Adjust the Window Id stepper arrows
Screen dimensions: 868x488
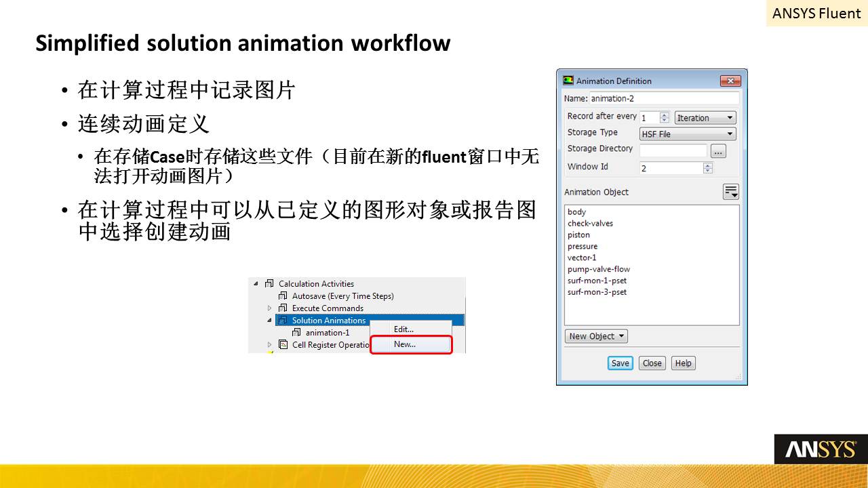[708, 168]
